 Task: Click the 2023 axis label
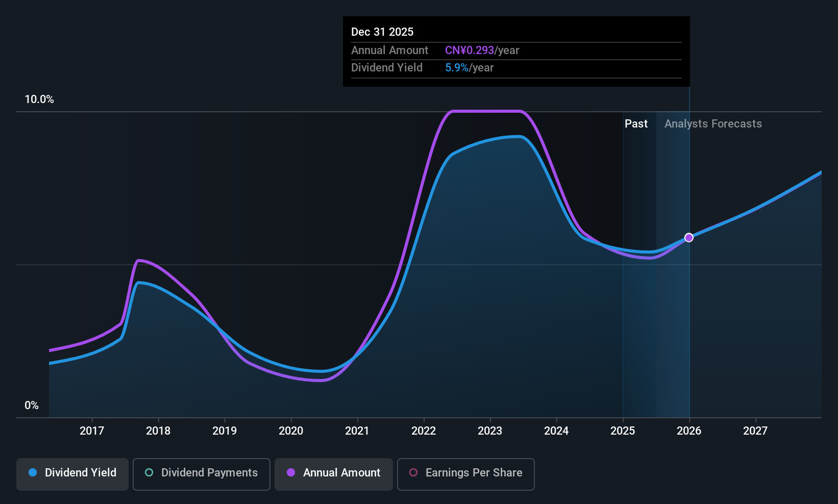click(490, 431)
